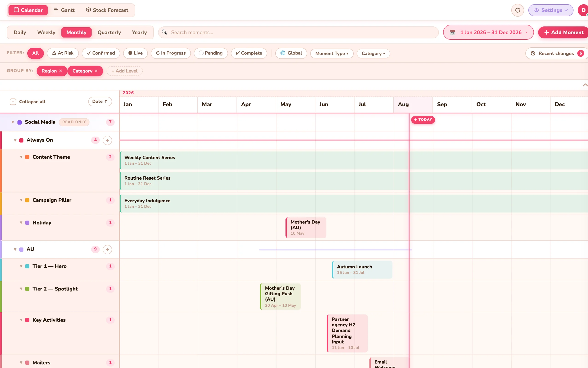
Task: Click the Collapse all minus icon
Action: [x=13, y=101]
